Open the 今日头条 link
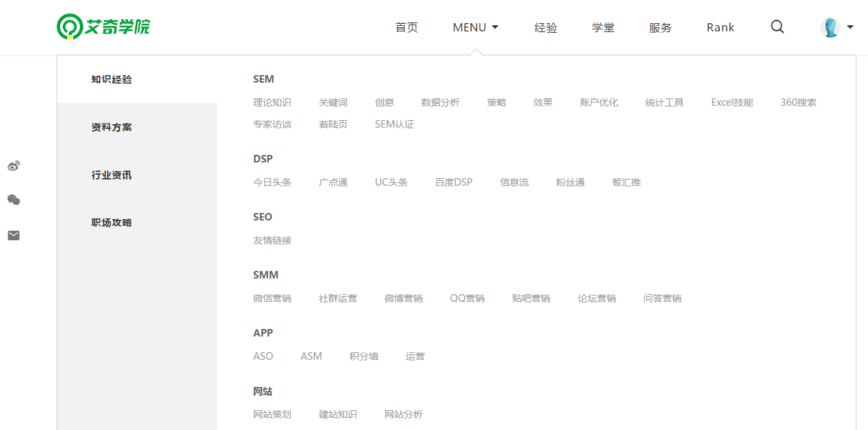 [x=272, y=182]
